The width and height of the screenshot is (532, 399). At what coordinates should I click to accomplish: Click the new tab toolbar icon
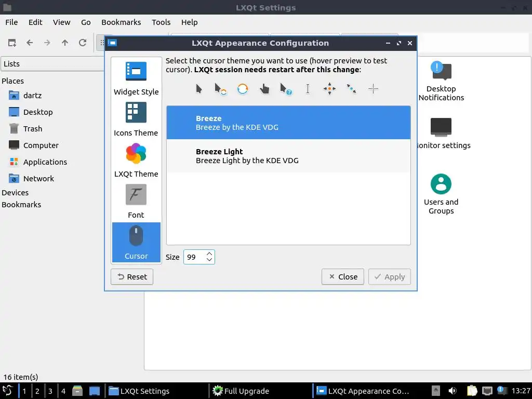12,43
